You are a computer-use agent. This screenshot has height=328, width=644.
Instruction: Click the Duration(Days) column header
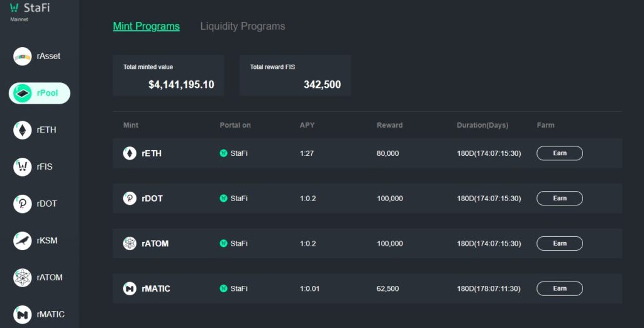[x=482, y=125]
